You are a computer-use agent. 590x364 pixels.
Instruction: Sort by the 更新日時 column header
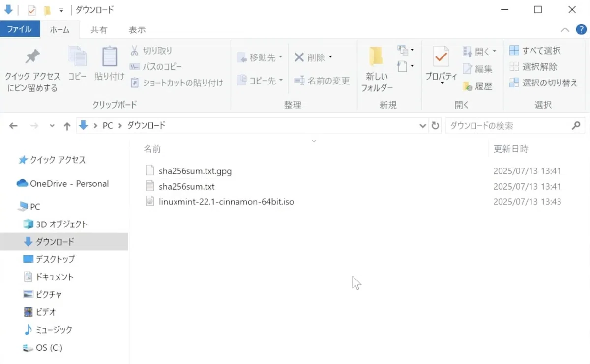pos(511,149)
